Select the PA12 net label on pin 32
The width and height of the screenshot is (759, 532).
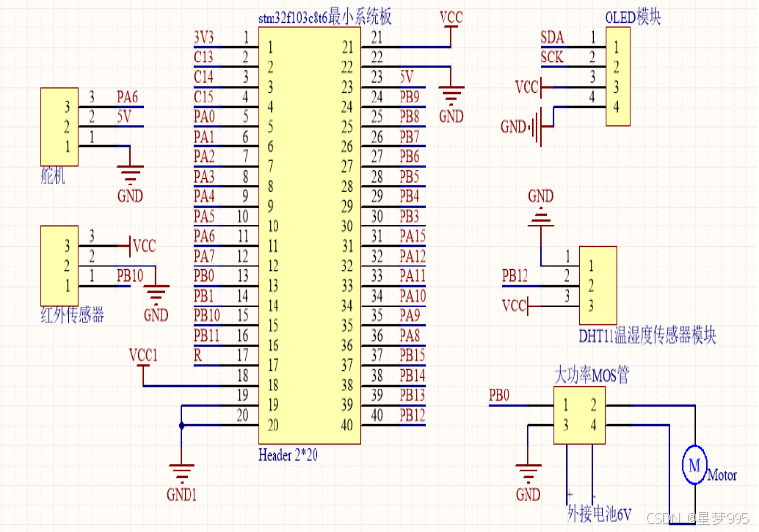point(412,256)
